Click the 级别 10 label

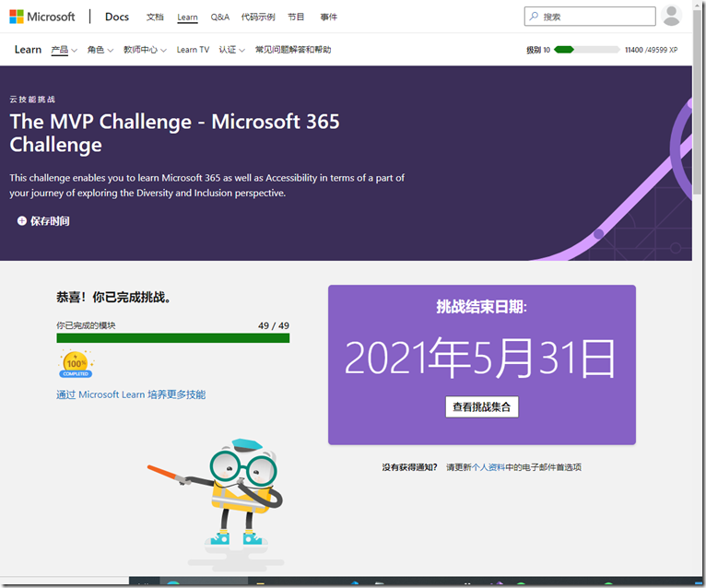(538, 50)
